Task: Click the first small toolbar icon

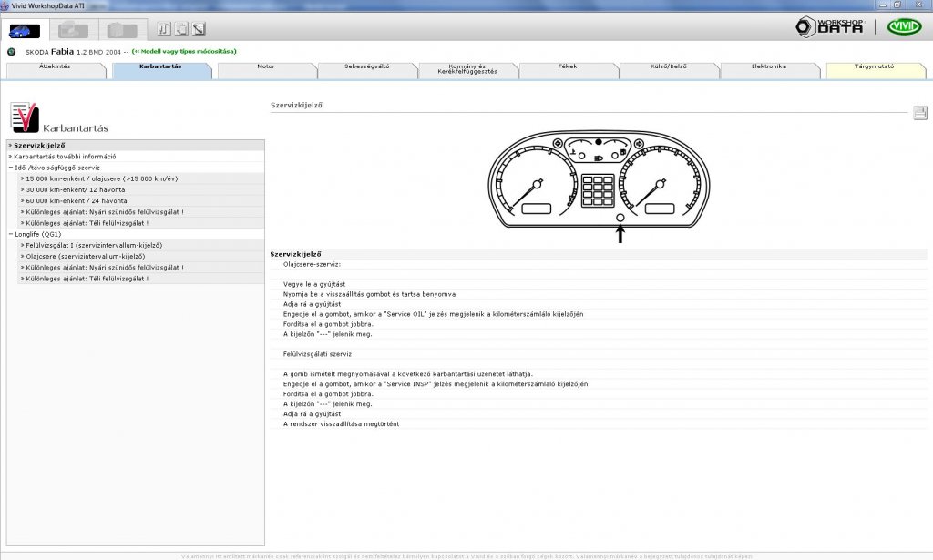Action: (164, 28)
